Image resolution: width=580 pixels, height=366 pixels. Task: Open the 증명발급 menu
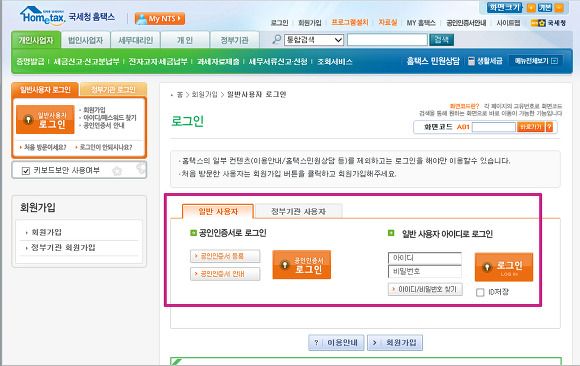tap(30, 61)
